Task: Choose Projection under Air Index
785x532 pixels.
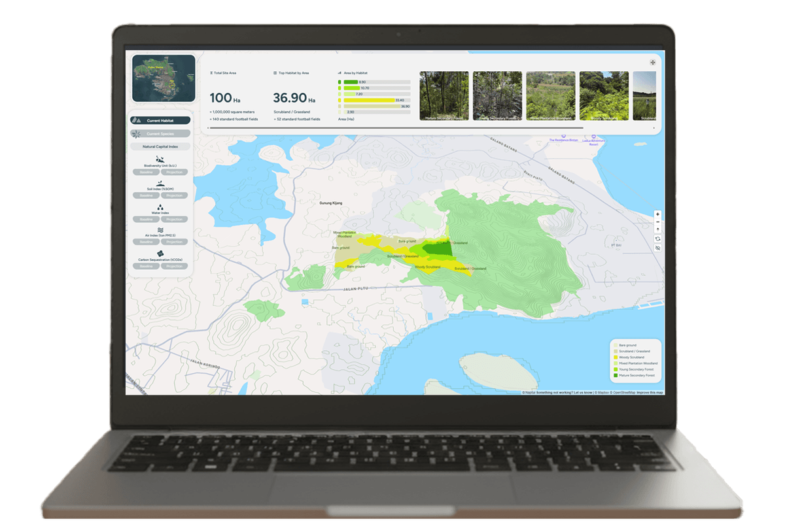Action: 174,242
